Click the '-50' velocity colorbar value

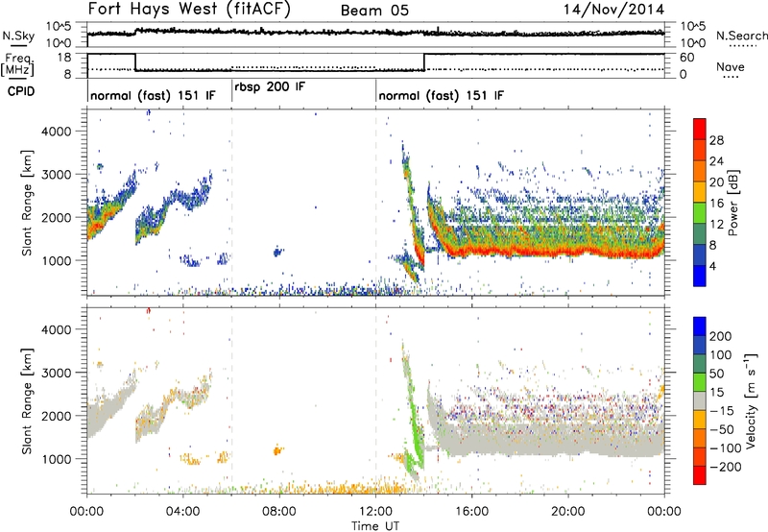click(722, 430)
